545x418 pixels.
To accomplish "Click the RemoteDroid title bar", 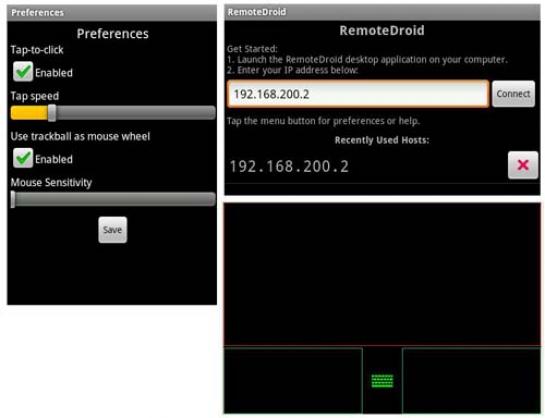I will (x=382, y=12).
